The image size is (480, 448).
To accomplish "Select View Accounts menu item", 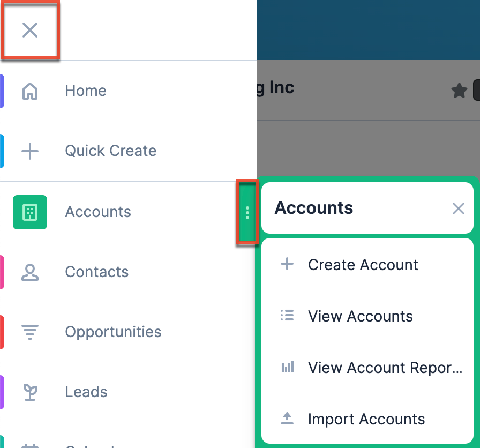I will 360,316.
